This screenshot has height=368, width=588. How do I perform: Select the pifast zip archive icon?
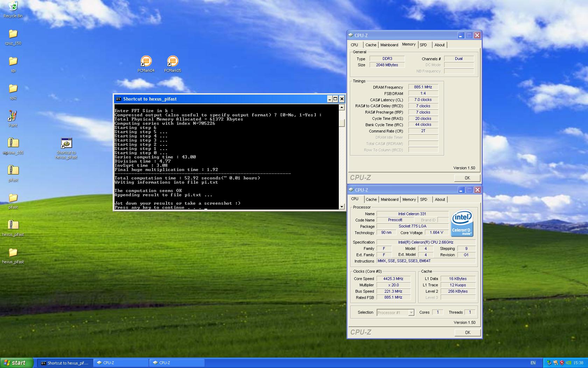pyautogui.click(x=13, y=173)
